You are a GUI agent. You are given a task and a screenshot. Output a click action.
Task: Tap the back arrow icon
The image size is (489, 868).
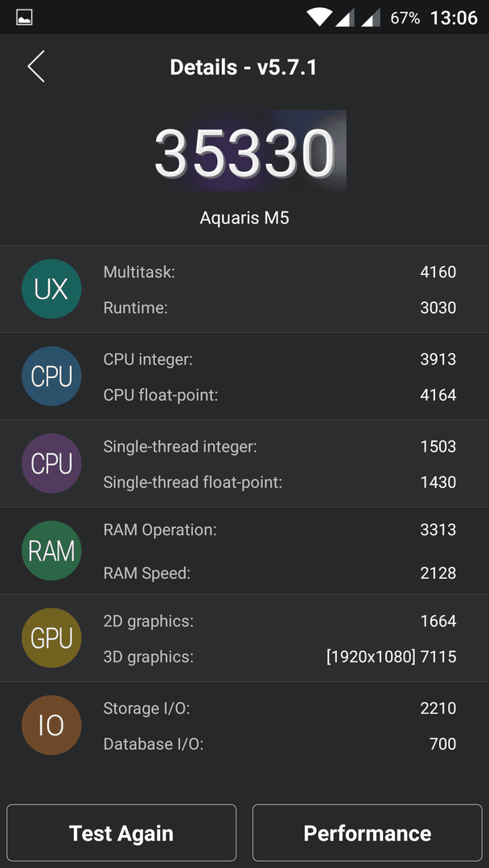point(36,67)
